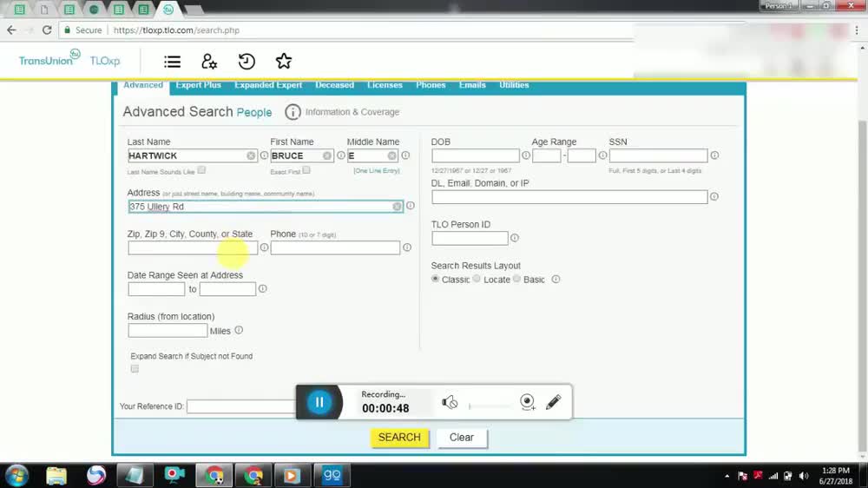Click Your Reference ID field
868x488 pixels.
click(241, 406)
